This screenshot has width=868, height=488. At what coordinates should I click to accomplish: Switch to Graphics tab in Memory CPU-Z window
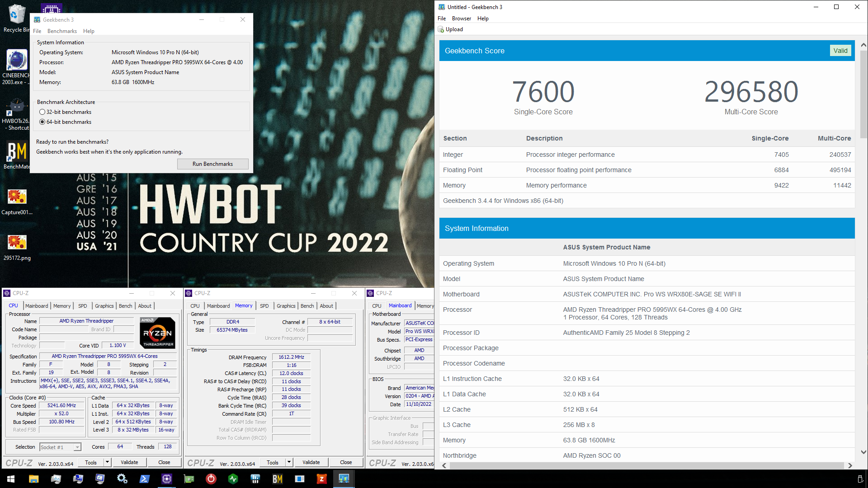286,306
